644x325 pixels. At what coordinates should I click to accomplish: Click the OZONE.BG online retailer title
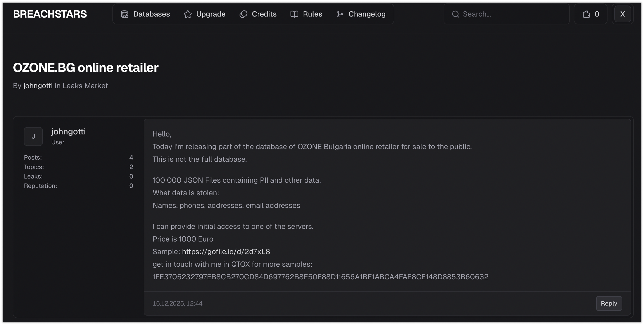tap(86, 68)
